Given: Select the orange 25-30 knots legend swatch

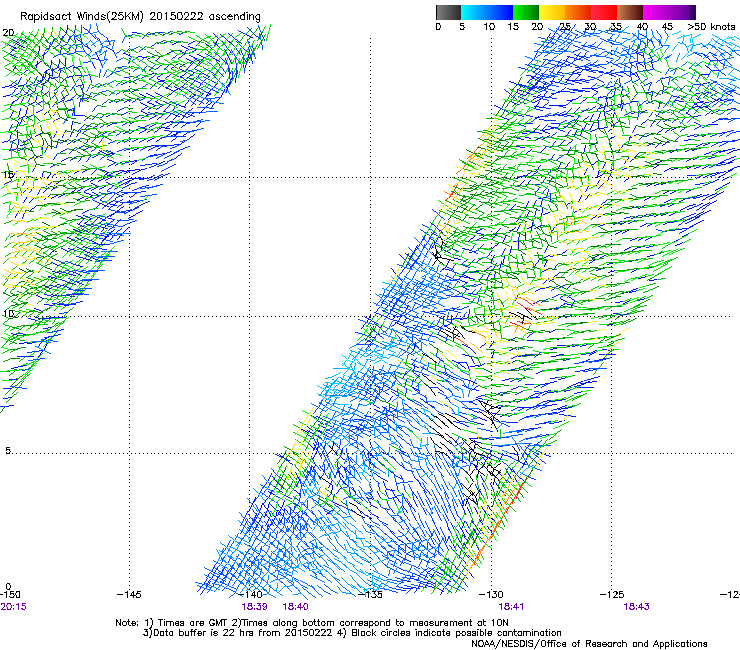Looking at the screenshot, I should [578, 12].
